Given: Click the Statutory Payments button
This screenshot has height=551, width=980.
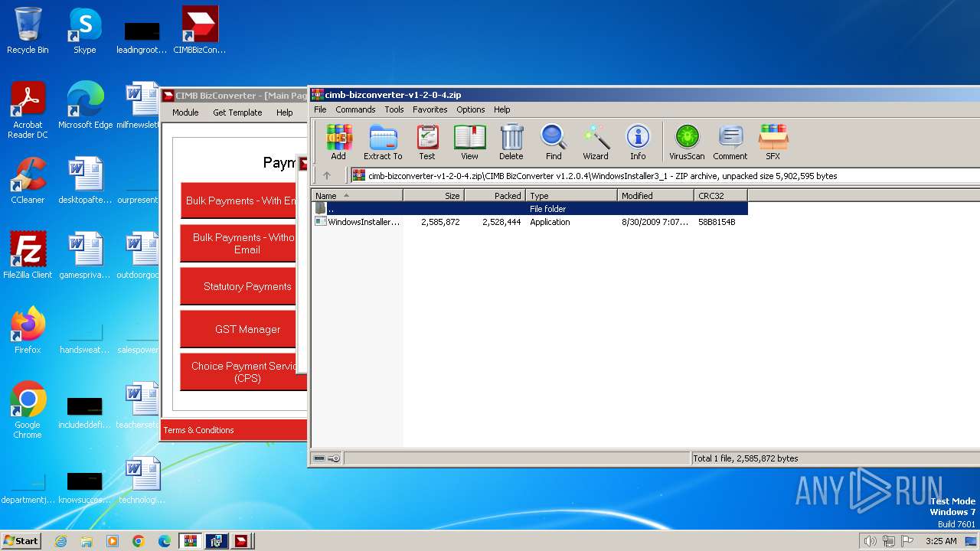Looking at the screenshot, I should pos(238,286).
